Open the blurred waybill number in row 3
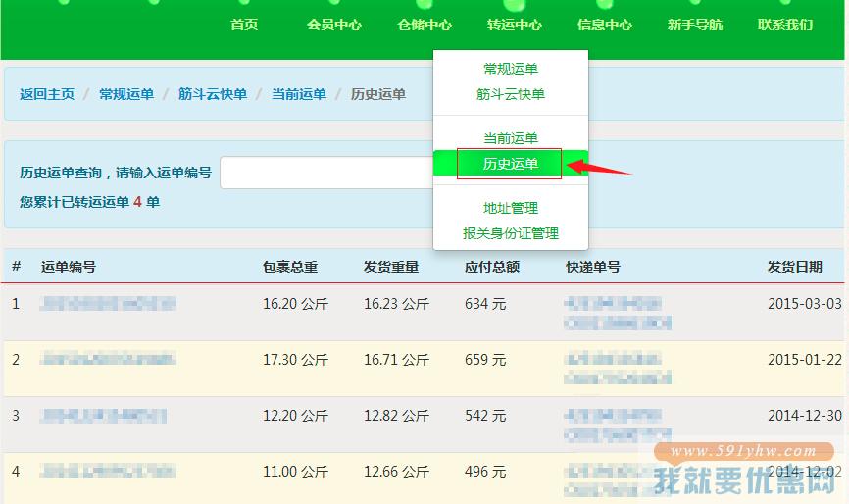This screenshot has height=504, width=849. tap(103, 415)
